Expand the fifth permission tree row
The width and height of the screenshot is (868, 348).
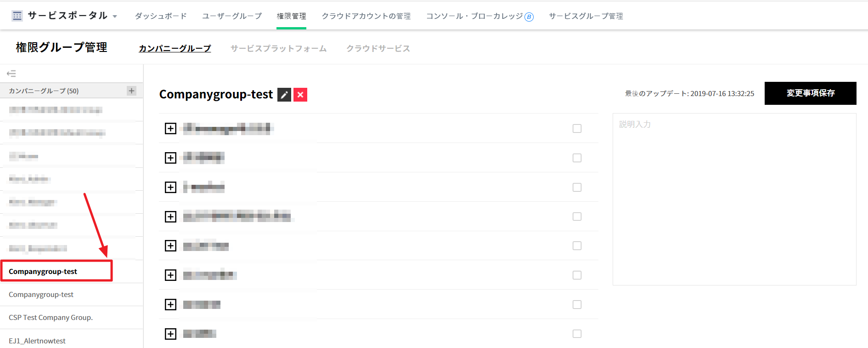coord(170,246)
